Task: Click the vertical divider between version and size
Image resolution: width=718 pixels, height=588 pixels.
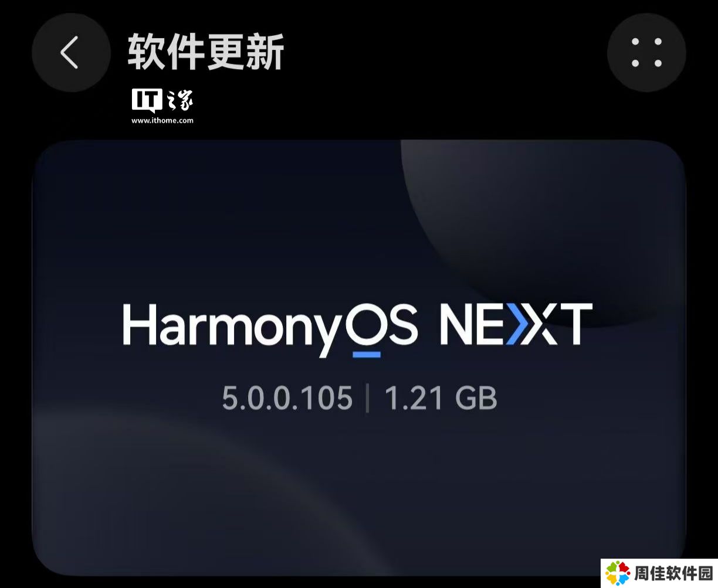Action: point(368,399)
